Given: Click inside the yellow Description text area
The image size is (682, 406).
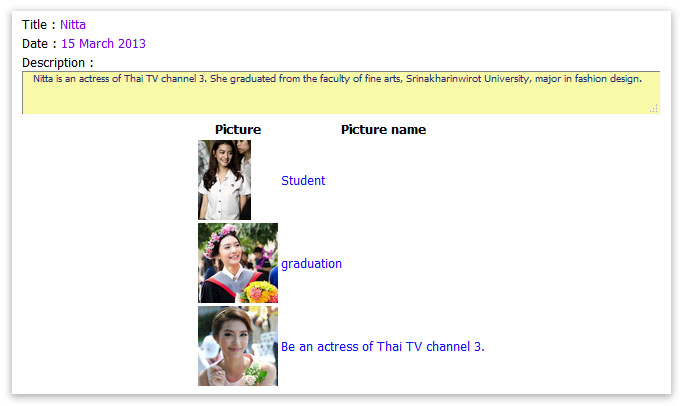Looking at the screenshot, I should click(x=340, y=97).
